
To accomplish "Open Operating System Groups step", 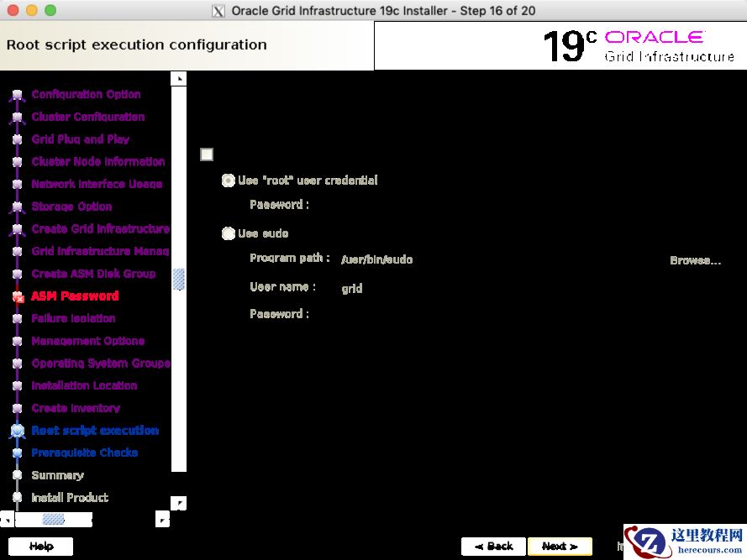I will click(101, 363).
